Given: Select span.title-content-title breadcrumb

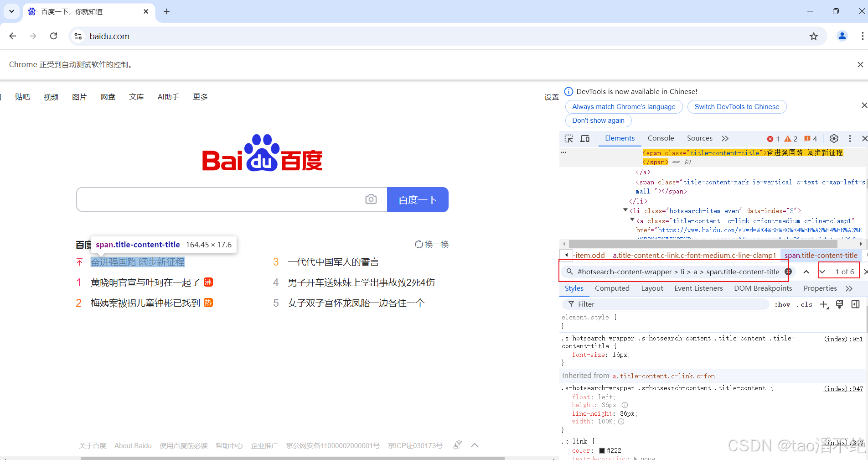Looking at the screenshot, I should pyautogui.click(x=821, y=255).
